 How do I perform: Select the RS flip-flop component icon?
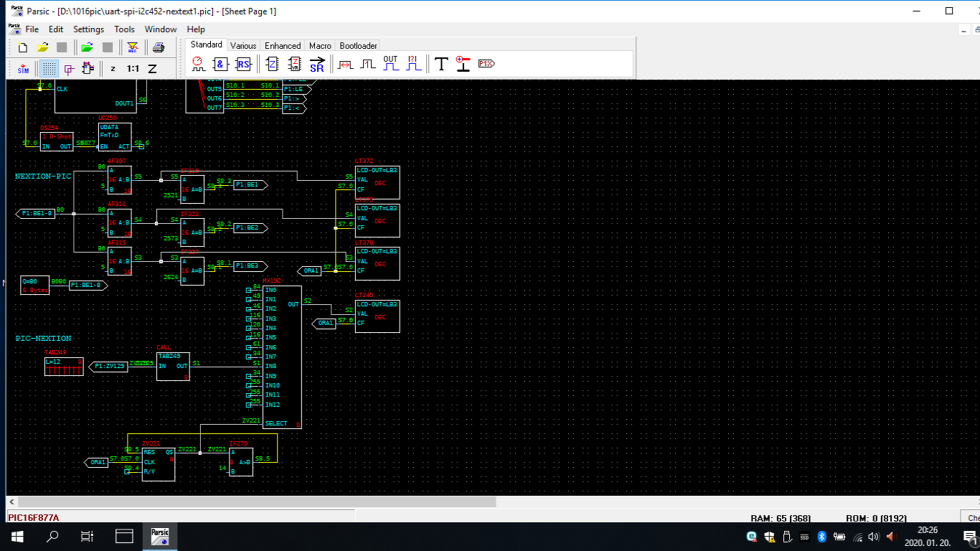(243, 64)
